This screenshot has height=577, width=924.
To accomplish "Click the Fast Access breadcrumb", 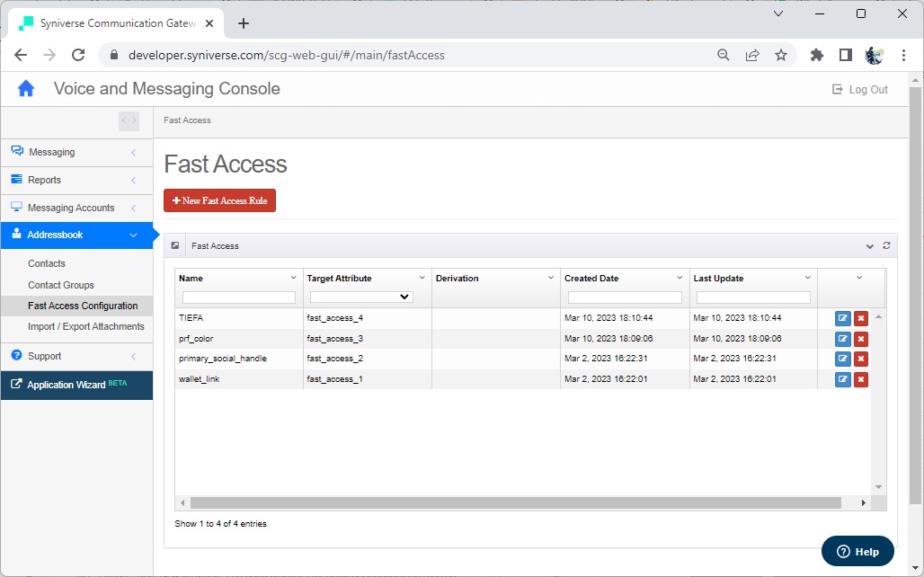I will [187, 120].
